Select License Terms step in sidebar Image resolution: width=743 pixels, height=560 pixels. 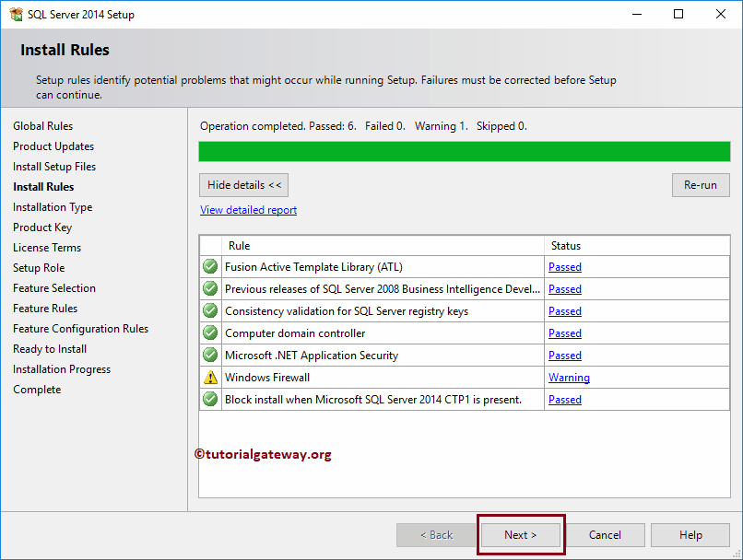click(47, 248)
